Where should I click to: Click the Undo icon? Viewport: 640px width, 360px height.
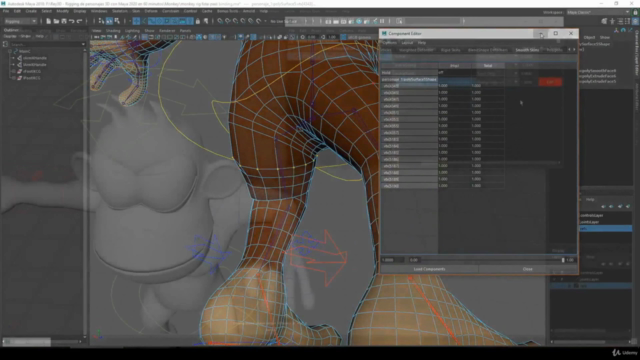[71, 21]
